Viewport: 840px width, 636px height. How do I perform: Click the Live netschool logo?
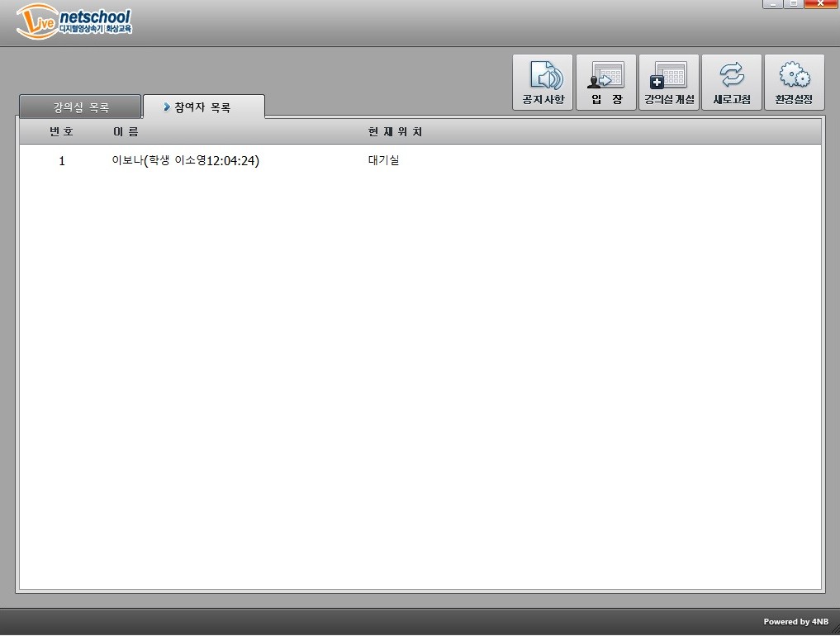(74, 22)
